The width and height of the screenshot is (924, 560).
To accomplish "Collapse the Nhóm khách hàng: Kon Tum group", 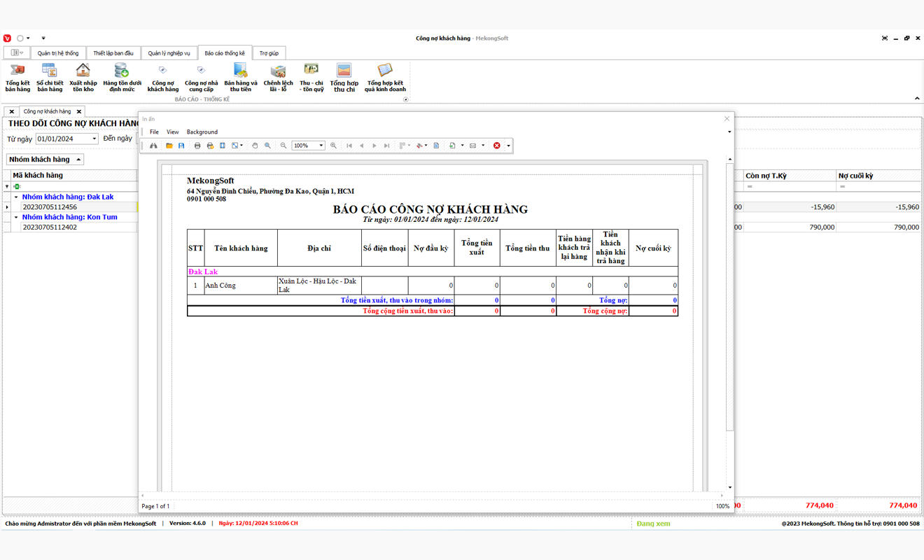I will point(16,218).
